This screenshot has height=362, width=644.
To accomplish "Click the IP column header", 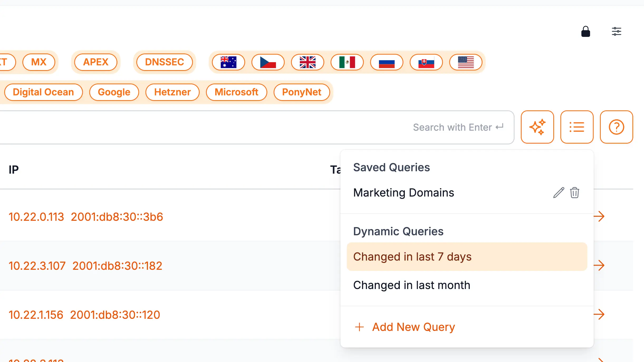I will 14,170.
